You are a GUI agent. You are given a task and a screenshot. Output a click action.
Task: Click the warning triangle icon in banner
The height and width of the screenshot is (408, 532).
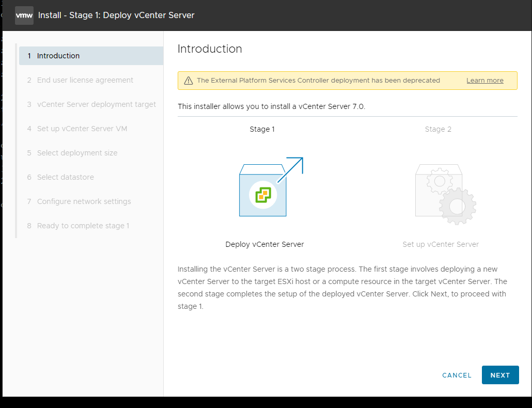[189, 81]
